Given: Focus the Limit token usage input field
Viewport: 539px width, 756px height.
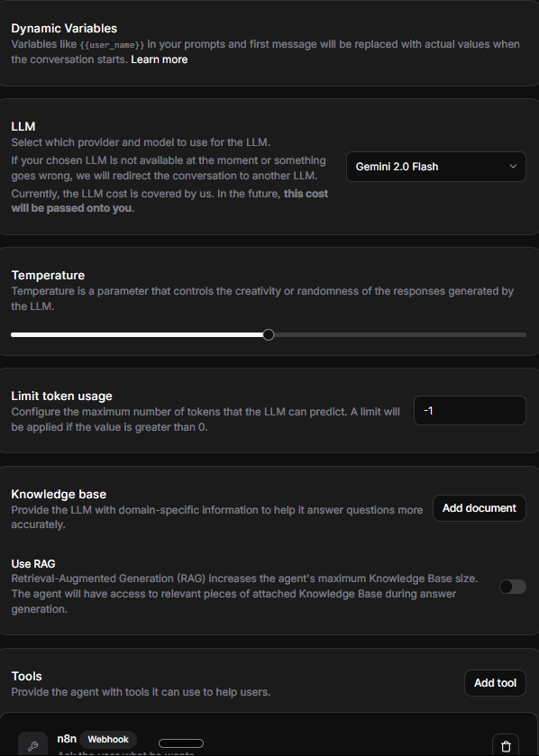Looking at the screenshot, I should tap(470, 410).
